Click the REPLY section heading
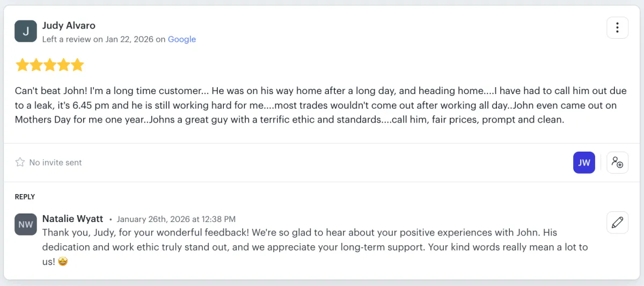 pyautogui.click(x=25, y=197)
